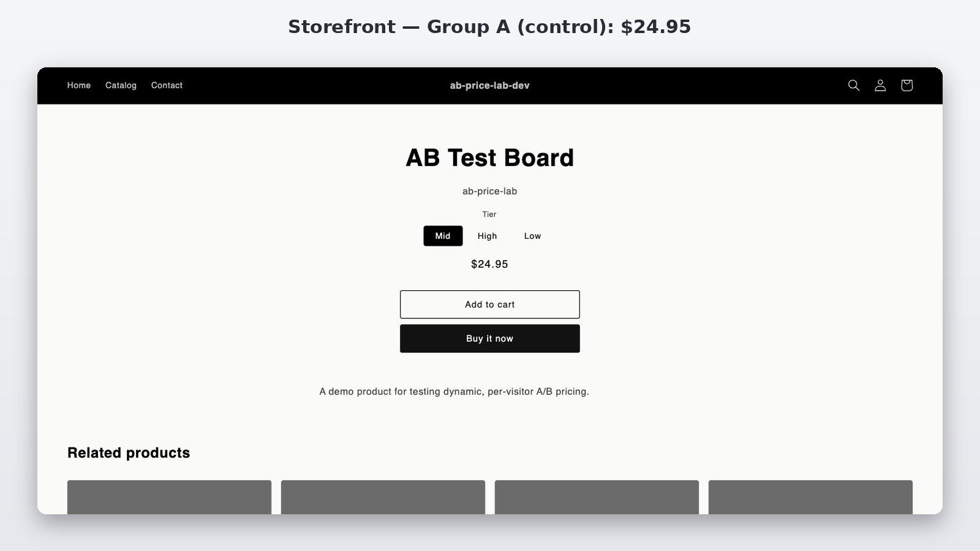Open the first related product thumbnail

pos(169,497)
